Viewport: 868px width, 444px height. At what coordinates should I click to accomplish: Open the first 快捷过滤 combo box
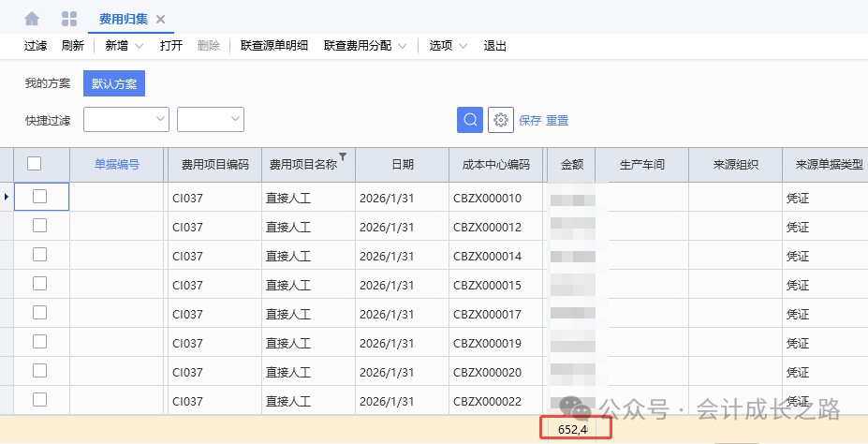(x=126, y=119)
